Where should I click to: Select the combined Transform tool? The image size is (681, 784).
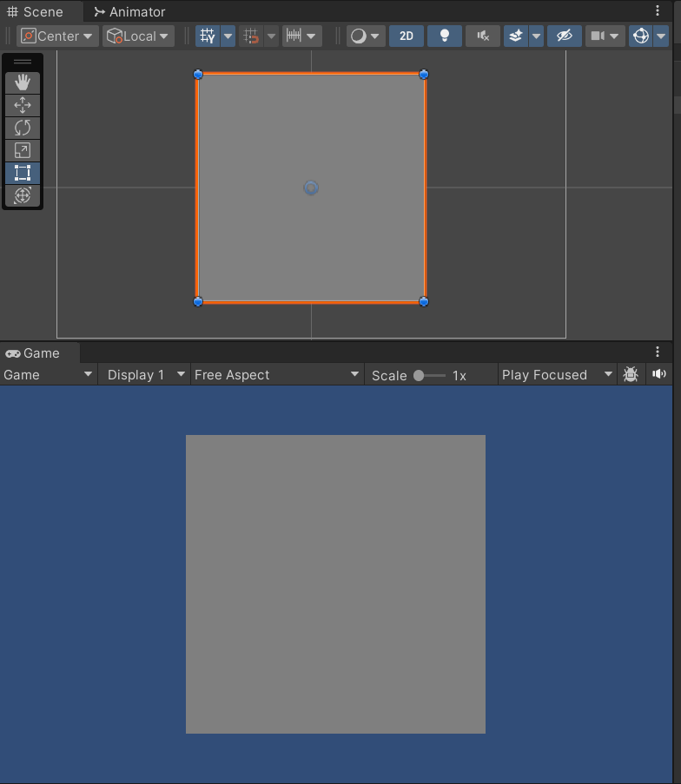point(23,195)
